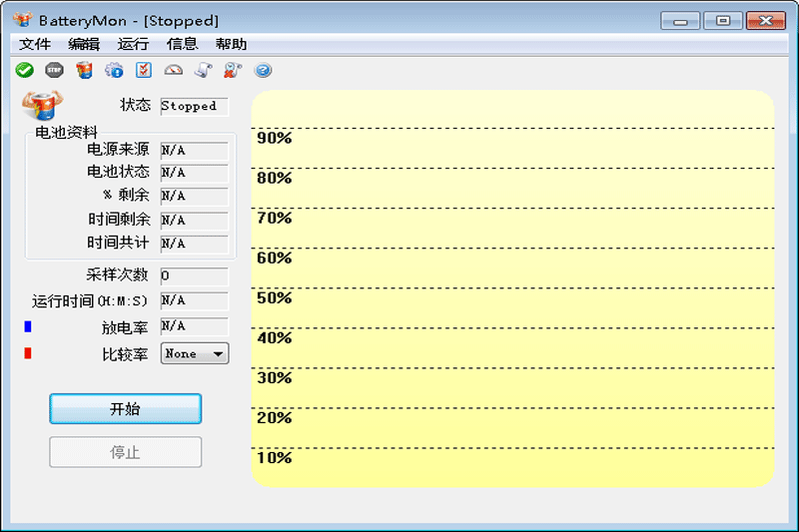Click the 运行时间 (H:M:S) N/A field

pyautogui.click(x=194, y=300)
